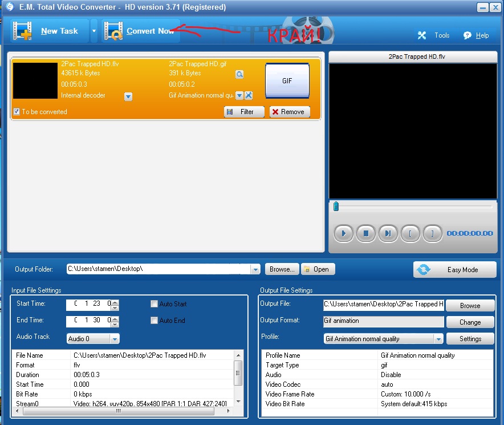Select the Bit Rate row in input info

123,394
